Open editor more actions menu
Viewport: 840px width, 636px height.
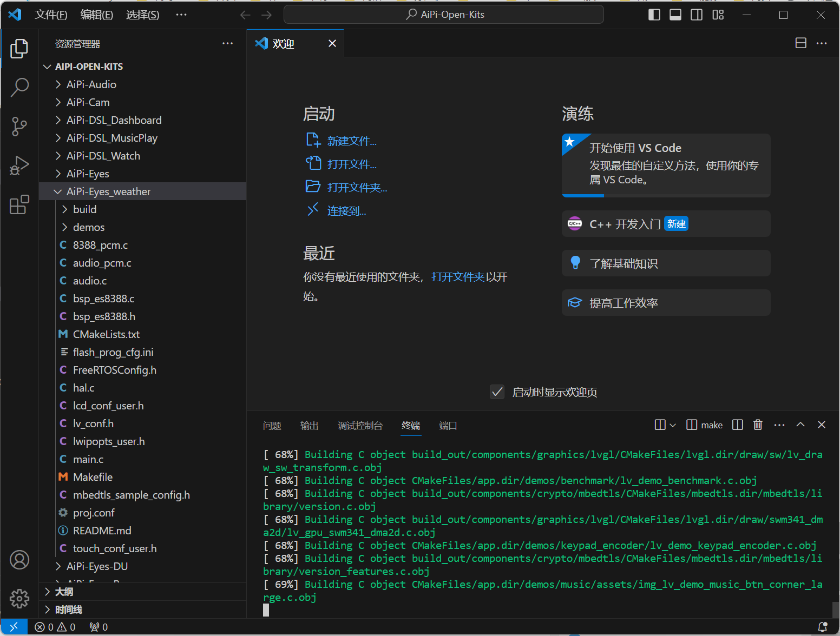pyautogui.click(x=822, y=43)
